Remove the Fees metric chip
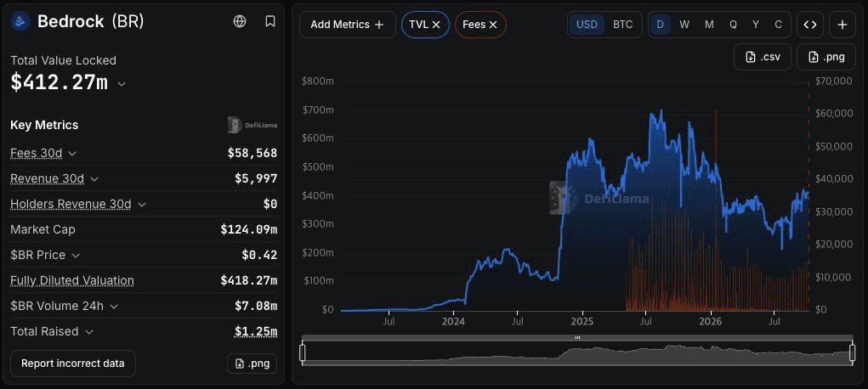 pos(493,25)
